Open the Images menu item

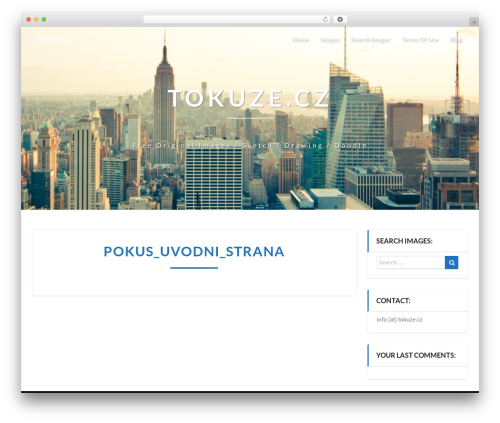330,40
